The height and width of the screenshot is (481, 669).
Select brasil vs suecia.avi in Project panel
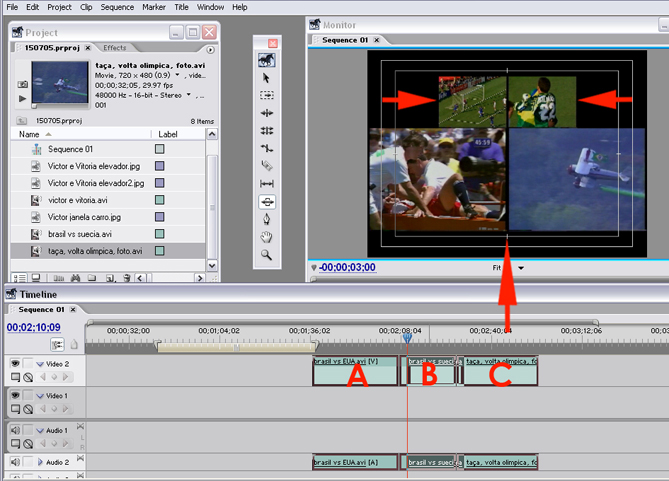(79, 234)
